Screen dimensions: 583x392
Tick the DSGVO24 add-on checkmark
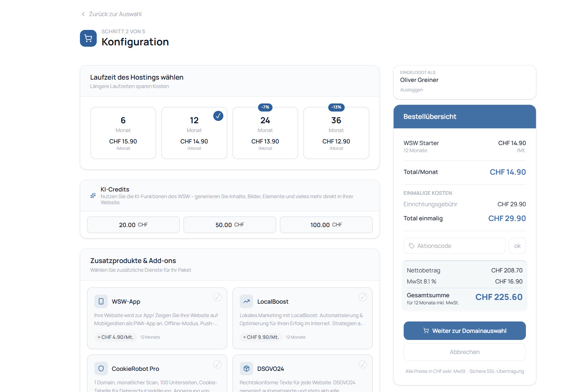pos(363,364)
